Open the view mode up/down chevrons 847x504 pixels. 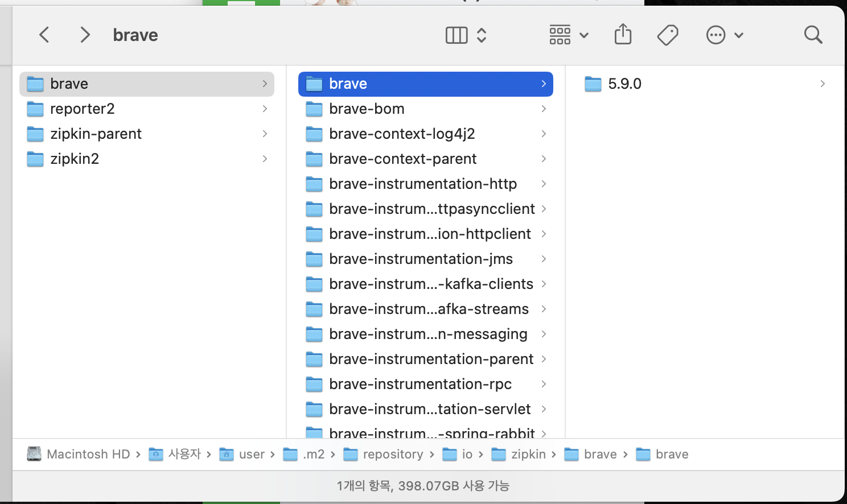pos(482,35)
